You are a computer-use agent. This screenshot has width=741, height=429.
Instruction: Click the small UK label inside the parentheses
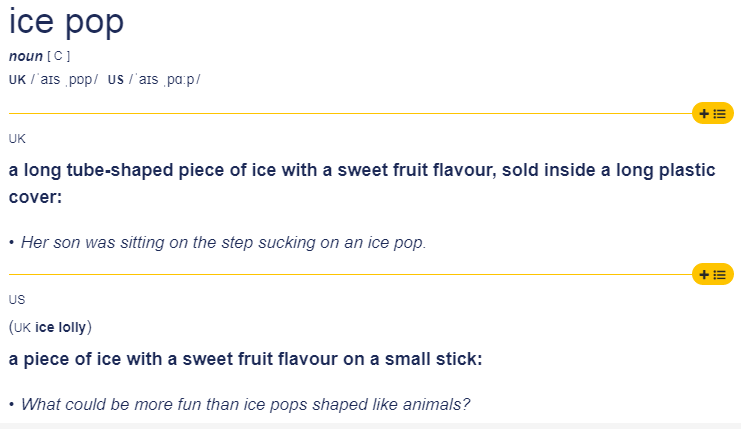[22, 327]
